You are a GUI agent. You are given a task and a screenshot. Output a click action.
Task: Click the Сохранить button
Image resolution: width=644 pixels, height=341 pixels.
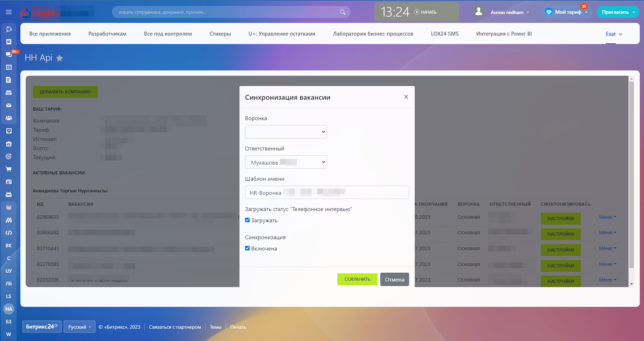coord(357,279)
